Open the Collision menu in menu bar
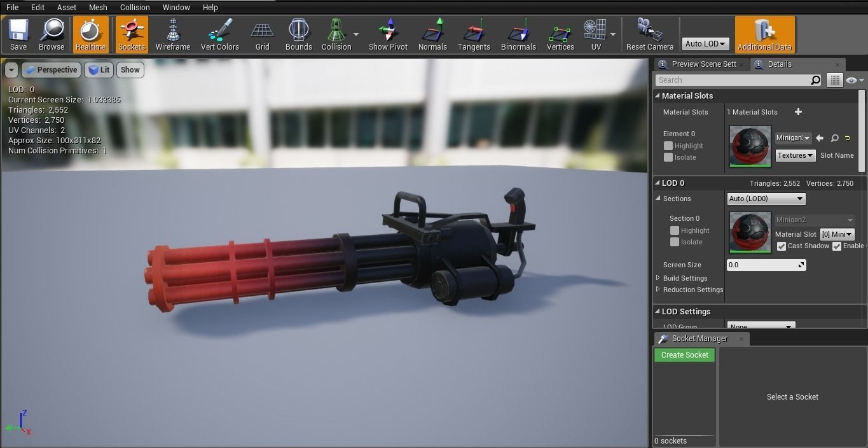Screen dimensions: 868x448 (135, 8)
